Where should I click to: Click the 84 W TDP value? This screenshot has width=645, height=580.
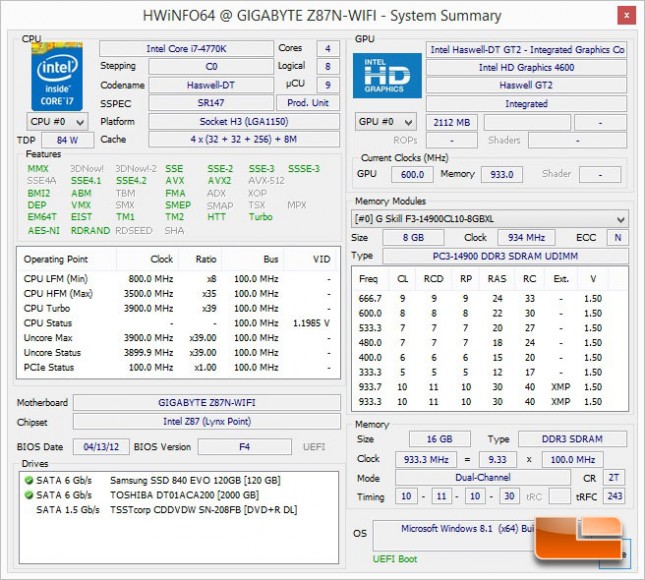pos(67,140)
